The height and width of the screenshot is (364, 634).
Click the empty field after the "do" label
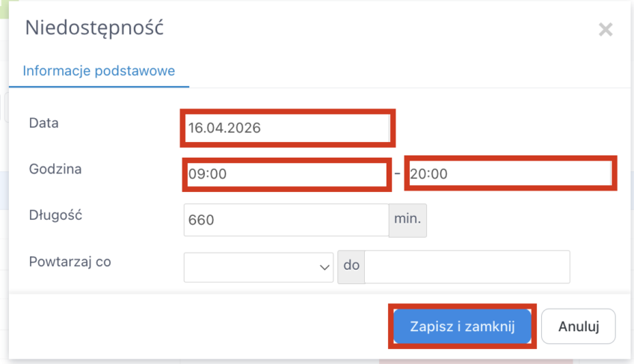(467, 267)
